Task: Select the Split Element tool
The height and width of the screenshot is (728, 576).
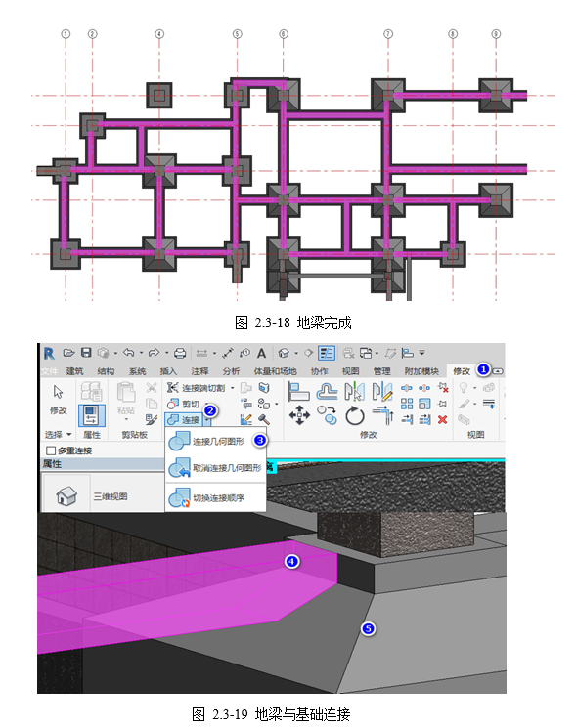Action: tap(407, 388)
